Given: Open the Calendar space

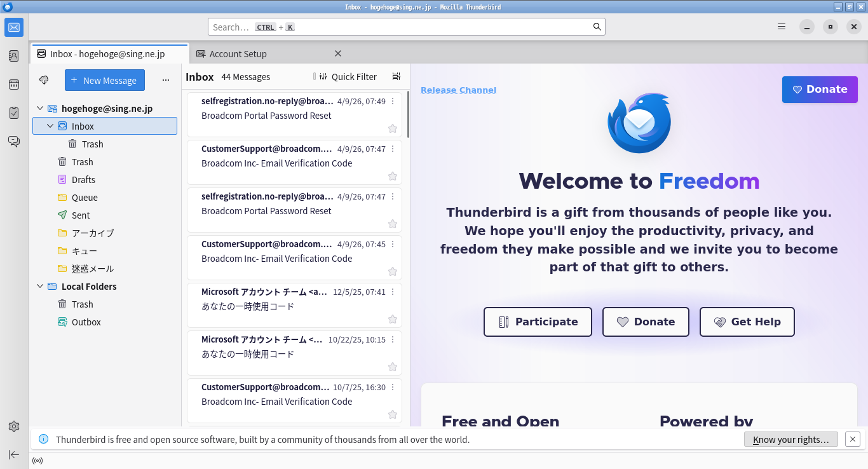Looking at the screenshot, I should [x=13, y=85].
